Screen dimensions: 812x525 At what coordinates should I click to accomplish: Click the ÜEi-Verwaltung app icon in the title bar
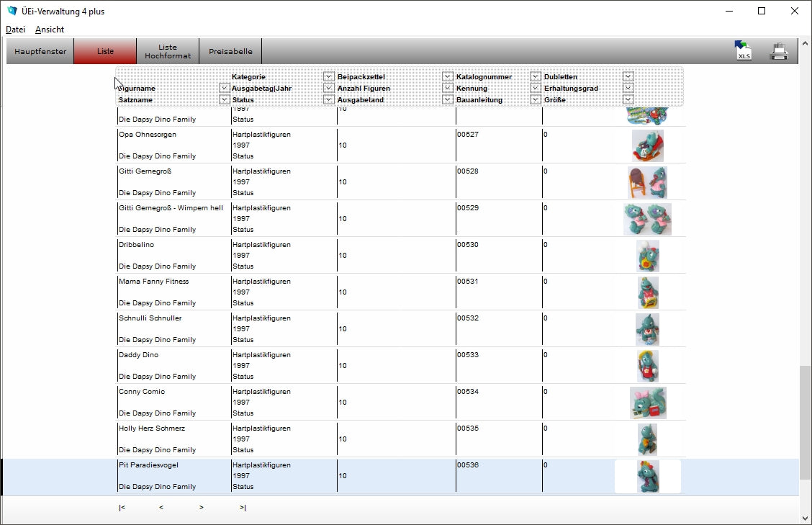(x=12, y=11)
